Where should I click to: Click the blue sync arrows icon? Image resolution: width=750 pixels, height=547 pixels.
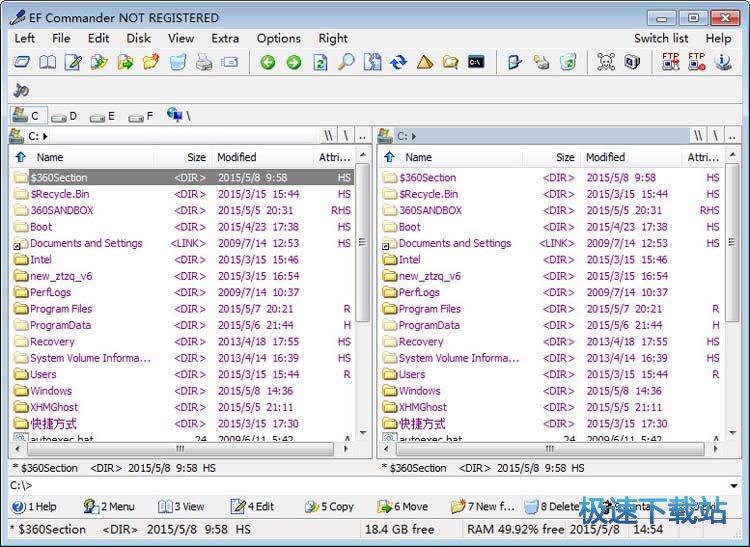(x=398, y=62)
